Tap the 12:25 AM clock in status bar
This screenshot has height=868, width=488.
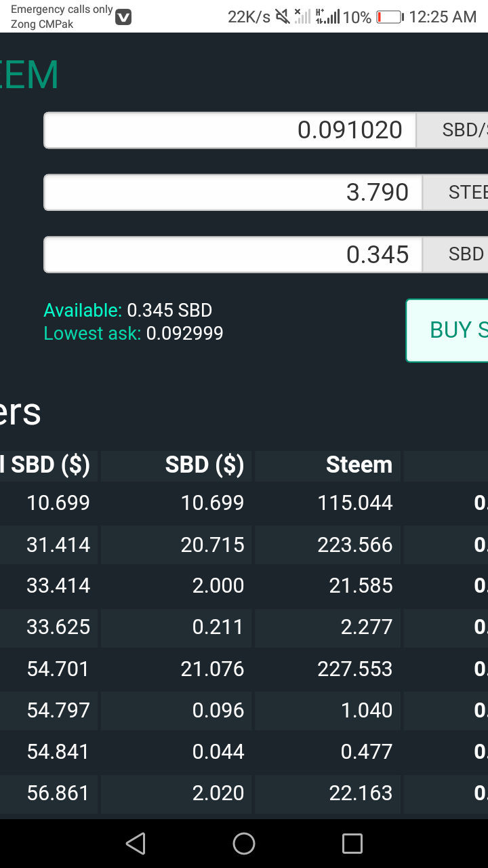click(443, 17)
